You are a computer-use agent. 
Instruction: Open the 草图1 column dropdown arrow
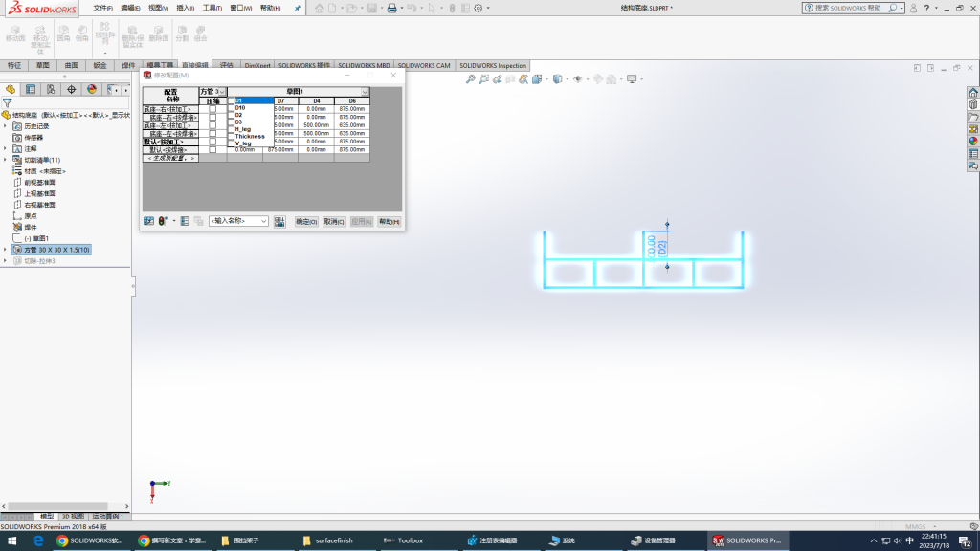365,92
